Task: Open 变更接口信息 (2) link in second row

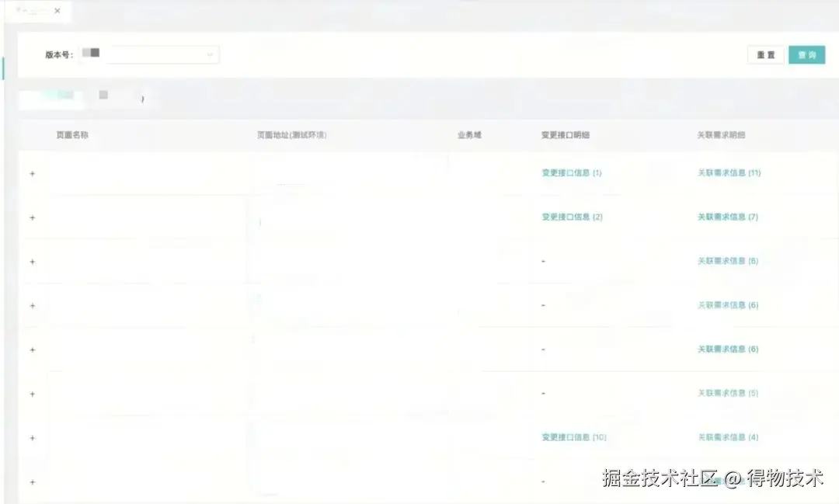Action: click(571, 217)
